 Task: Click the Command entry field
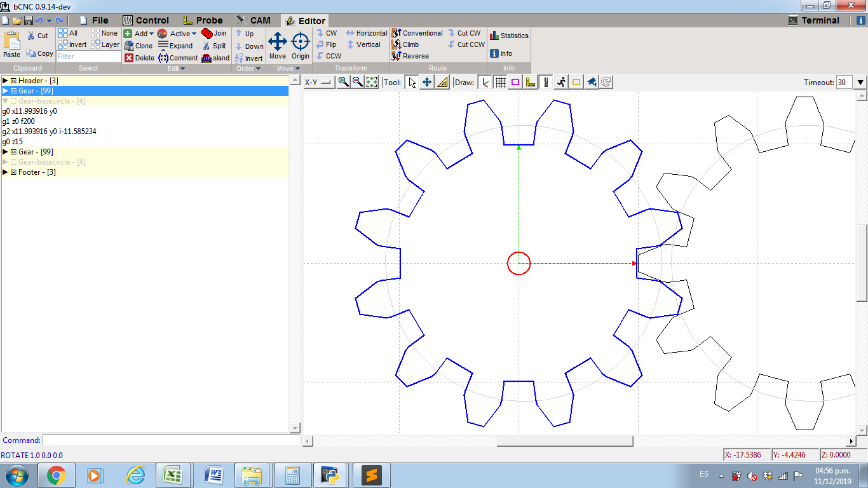(171, 440)
